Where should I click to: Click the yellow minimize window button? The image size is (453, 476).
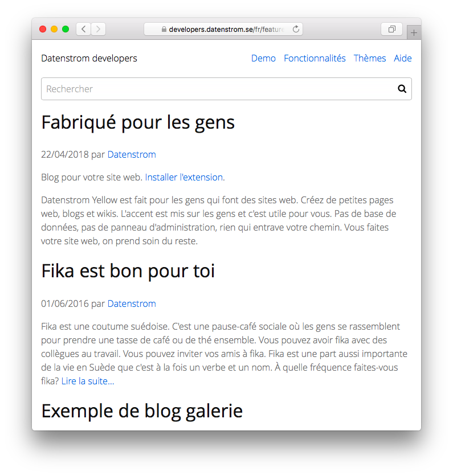tap(54, 29)
